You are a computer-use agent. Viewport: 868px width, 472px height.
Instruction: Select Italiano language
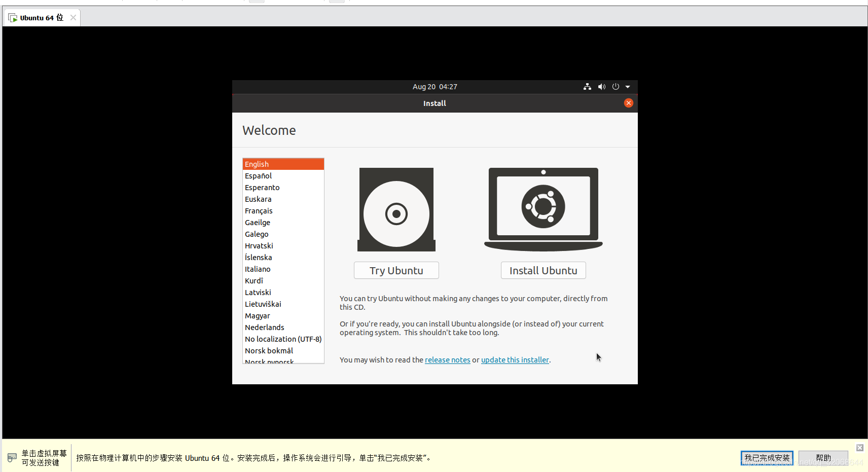283,269
